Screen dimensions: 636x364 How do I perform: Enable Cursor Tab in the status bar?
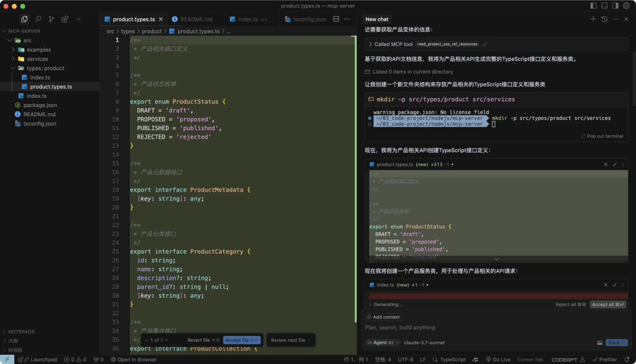(531, 359)
